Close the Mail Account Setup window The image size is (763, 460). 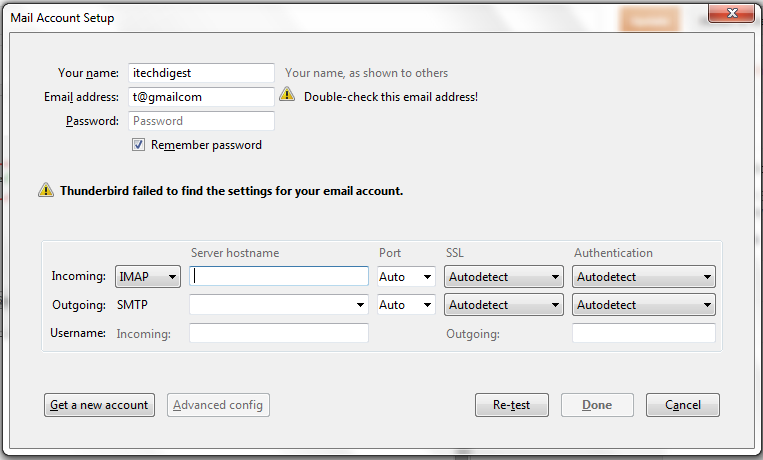click(731, 13)
